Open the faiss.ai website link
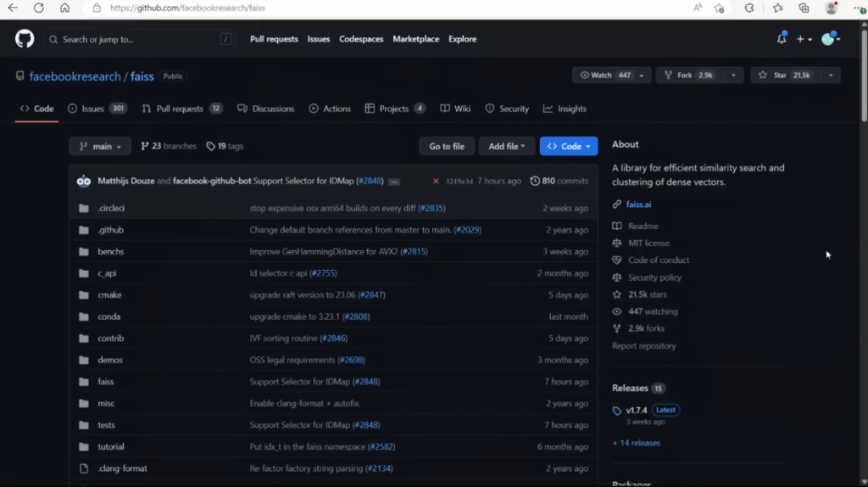This screenshot has width=868, height=487. [638, 204]
